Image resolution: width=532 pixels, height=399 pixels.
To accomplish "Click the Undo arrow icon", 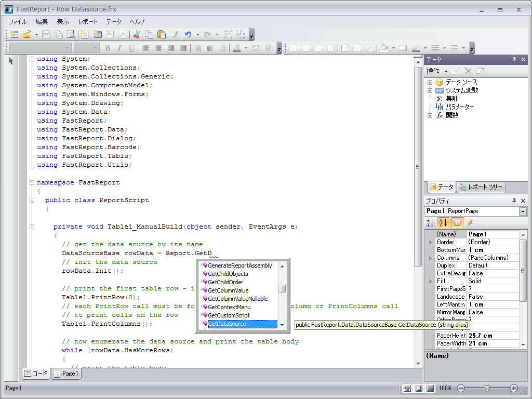I will click(x=188, y=34).
